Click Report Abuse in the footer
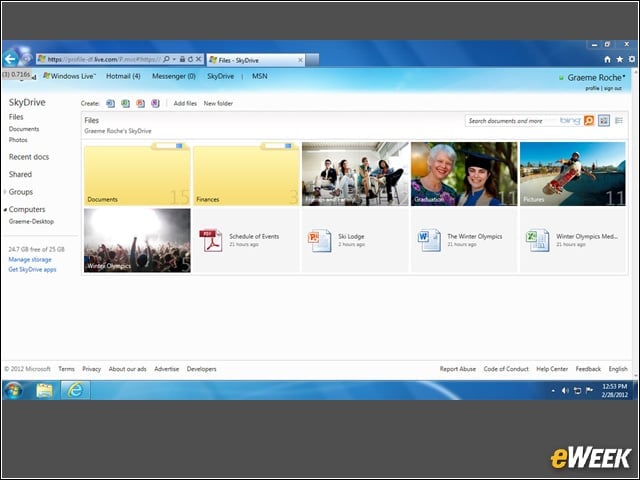The image size is (640, 480). [x=458, y=369]
